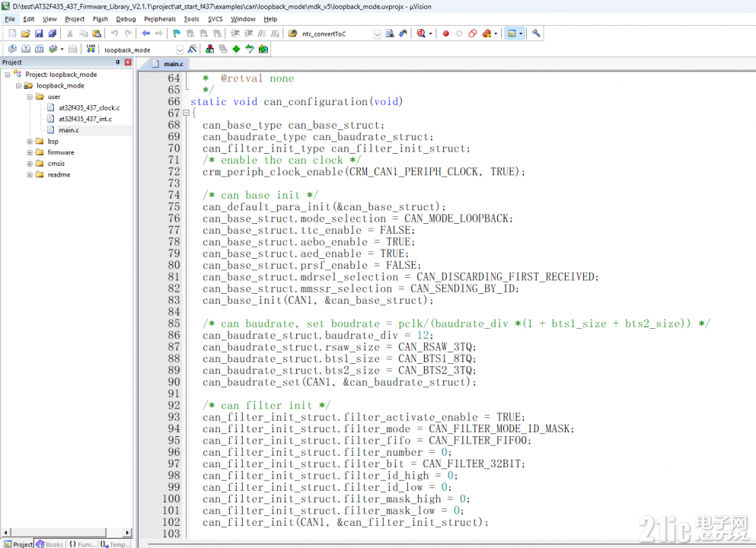
Task: Open the Peripherals menu
Action: pyautogui.click(x=160, y=19)
